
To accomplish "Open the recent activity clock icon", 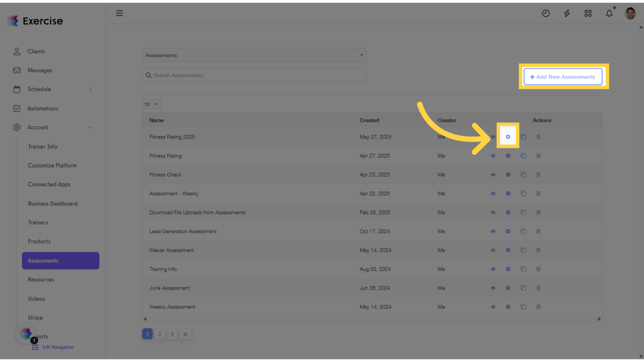I will click(546, 13).
